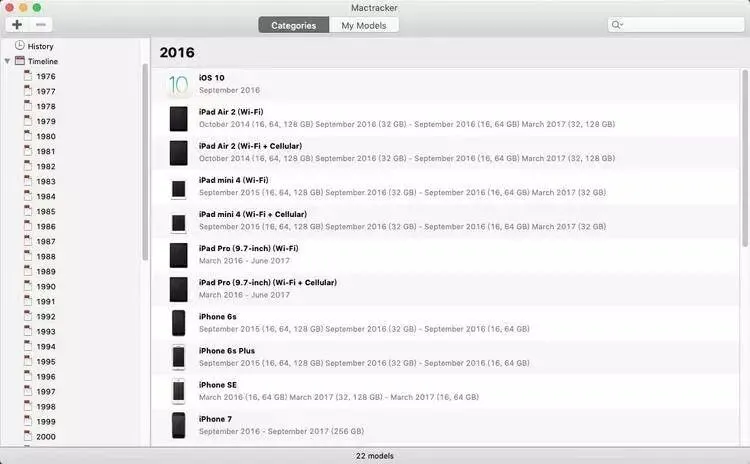This screenshot has width=750, height=464.
Task: Select the iPhone 6s Plus entry
Action: (x=446, y=357)
